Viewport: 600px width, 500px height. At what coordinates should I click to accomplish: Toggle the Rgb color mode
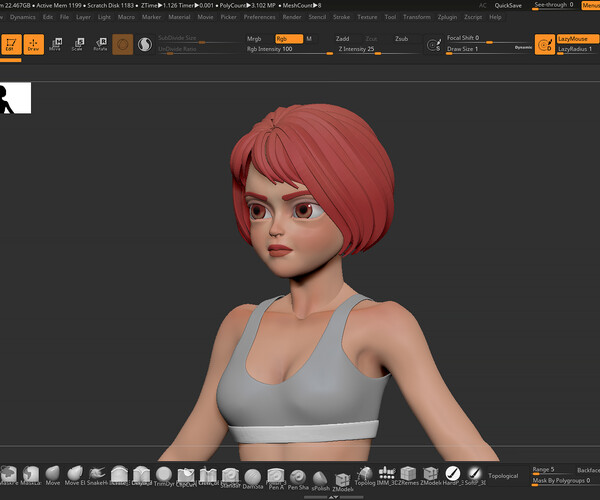click(x=289, y=39)
